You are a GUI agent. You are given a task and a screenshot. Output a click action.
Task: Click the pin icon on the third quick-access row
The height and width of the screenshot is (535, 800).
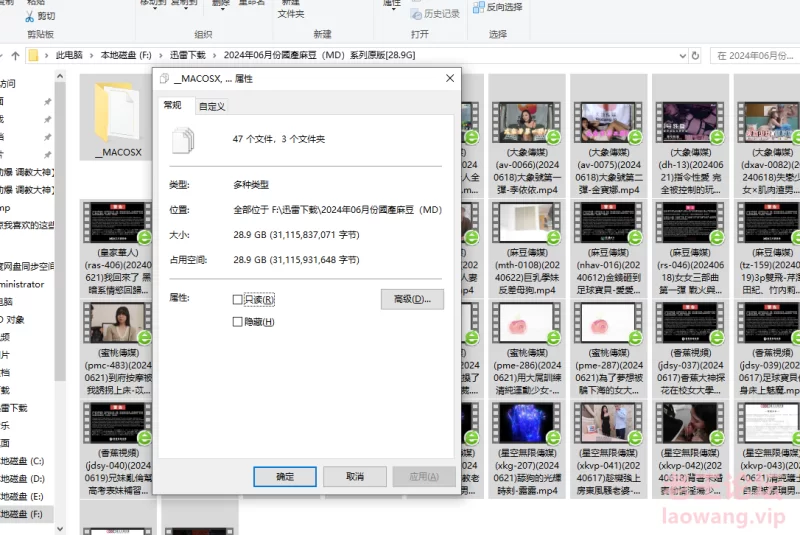click(47, 137)
